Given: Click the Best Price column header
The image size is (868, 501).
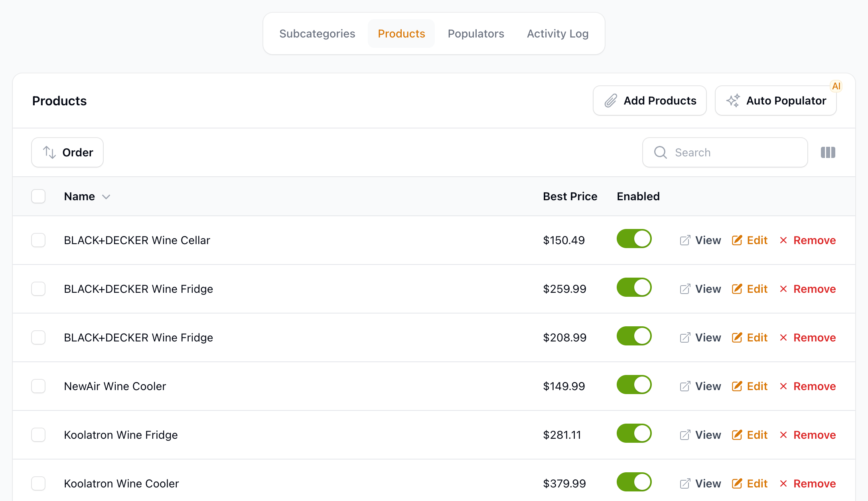Looking at the screenshot, I should (570, 196).
